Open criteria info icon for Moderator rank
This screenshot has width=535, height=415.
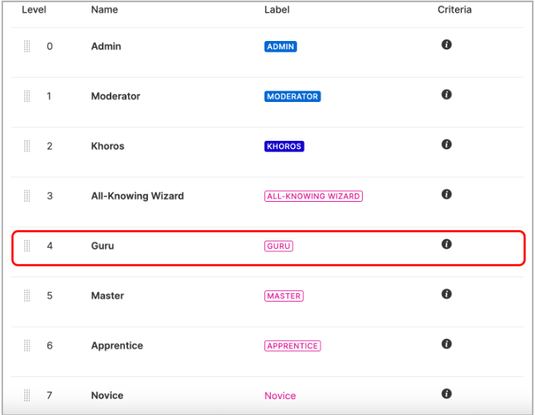446,94
